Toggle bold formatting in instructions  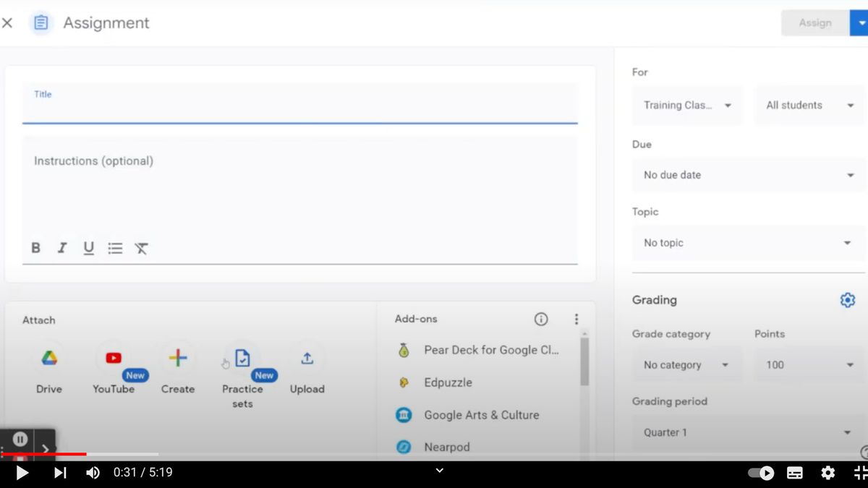coord(35,248)
